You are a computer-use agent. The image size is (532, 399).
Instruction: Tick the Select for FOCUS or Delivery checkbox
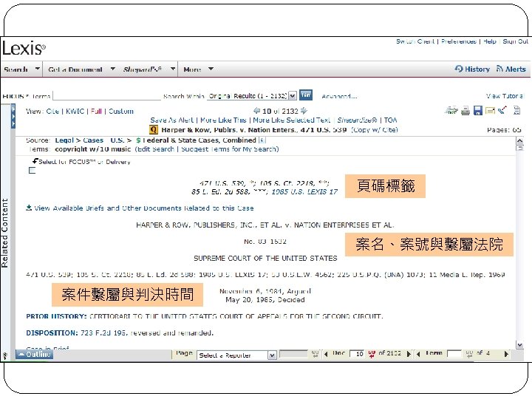coord(33,171)
